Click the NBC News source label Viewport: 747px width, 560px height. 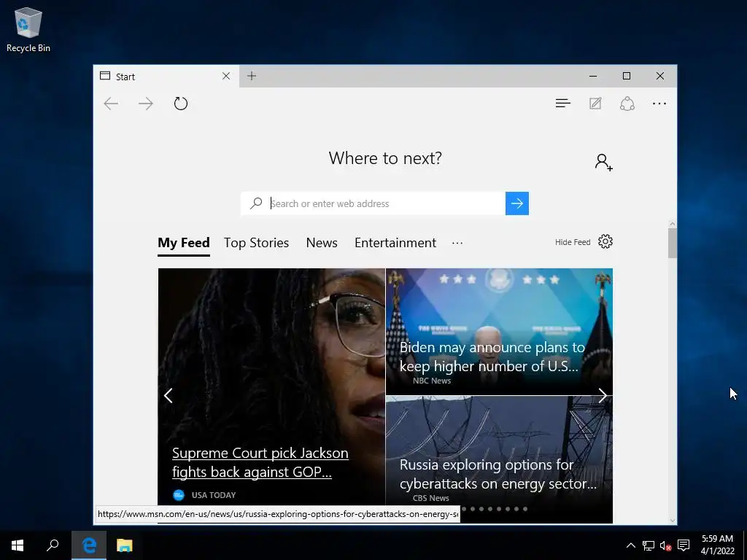pyautogui.click(x=432, y=381)
